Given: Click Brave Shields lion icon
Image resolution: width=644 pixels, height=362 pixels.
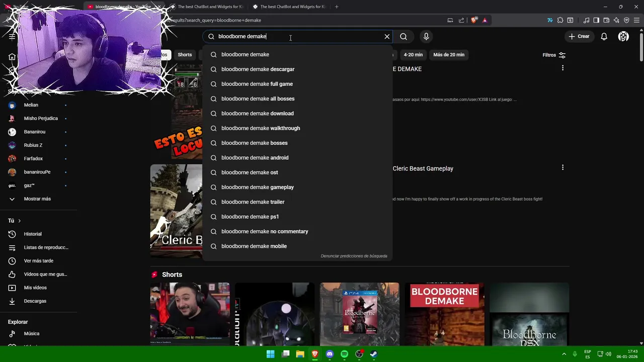Looking at the screenshot, I should coord(474,20).
